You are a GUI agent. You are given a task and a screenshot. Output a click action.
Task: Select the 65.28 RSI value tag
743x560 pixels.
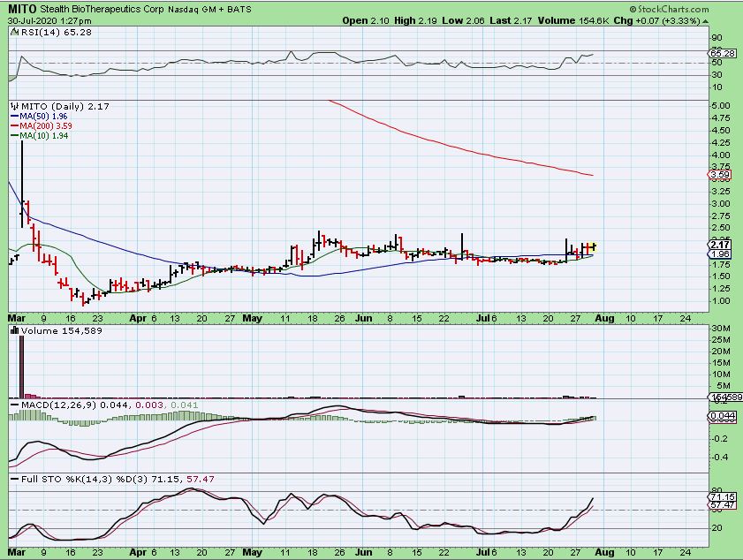click(x=721, y=54)
